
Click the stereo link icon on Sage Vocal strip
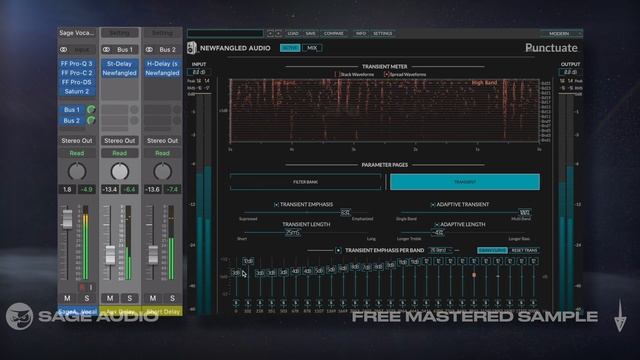tap(64, 49)
